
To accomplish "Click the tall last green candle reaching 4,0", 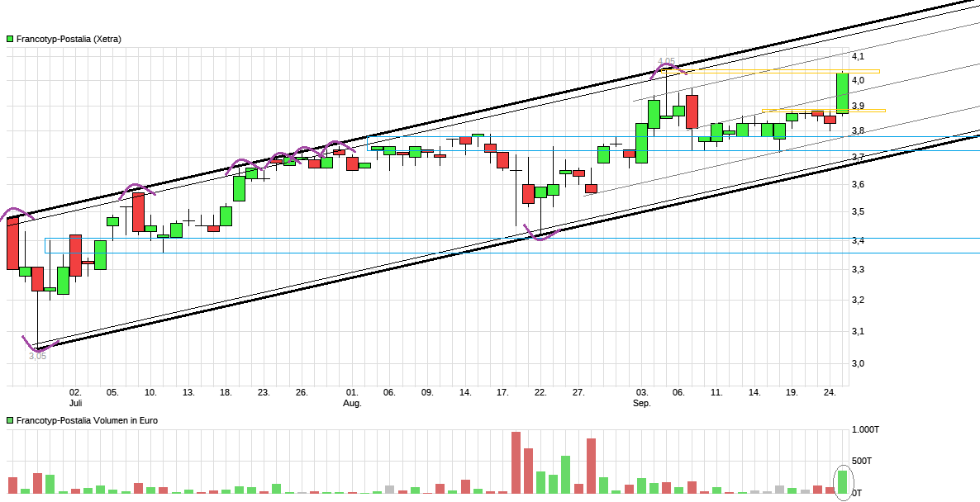I will [843, 93].
